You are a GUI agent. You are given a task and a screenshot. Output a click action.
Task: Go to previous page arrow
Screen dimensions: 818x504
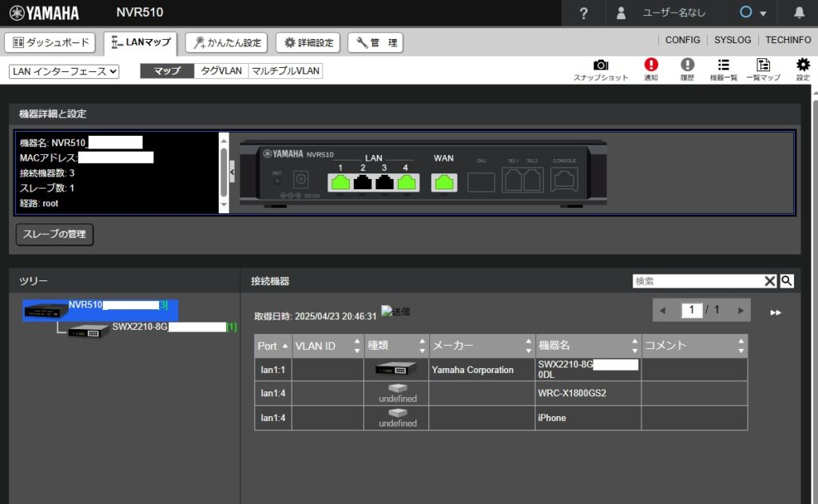coord(662,311)
